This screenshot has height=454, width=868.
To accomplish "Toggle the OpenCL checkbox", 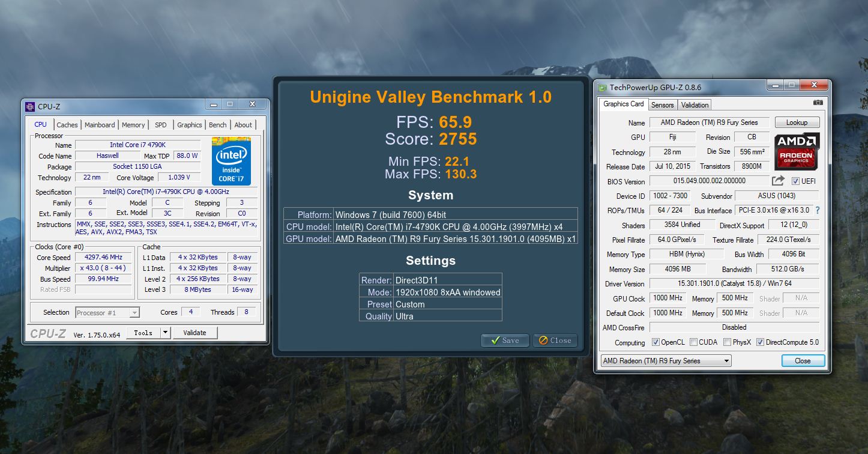I will (x=656, y=342).
